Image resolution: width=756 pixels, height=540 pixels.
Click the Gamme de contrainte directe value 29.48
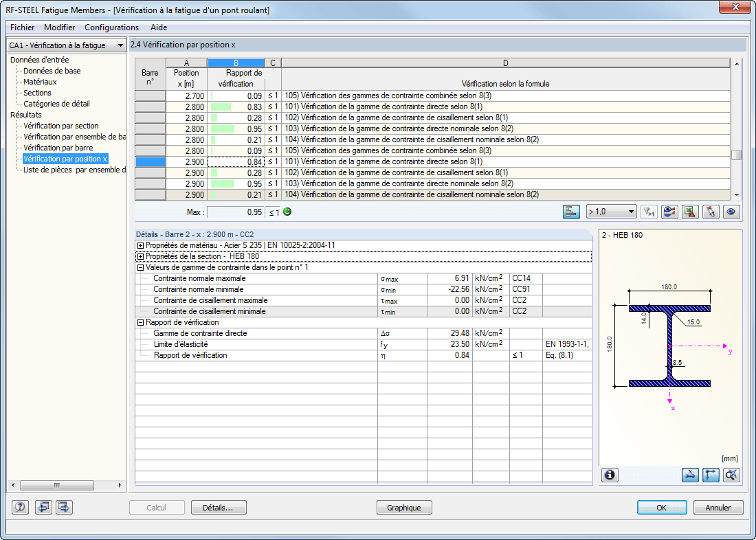point(449,333)
